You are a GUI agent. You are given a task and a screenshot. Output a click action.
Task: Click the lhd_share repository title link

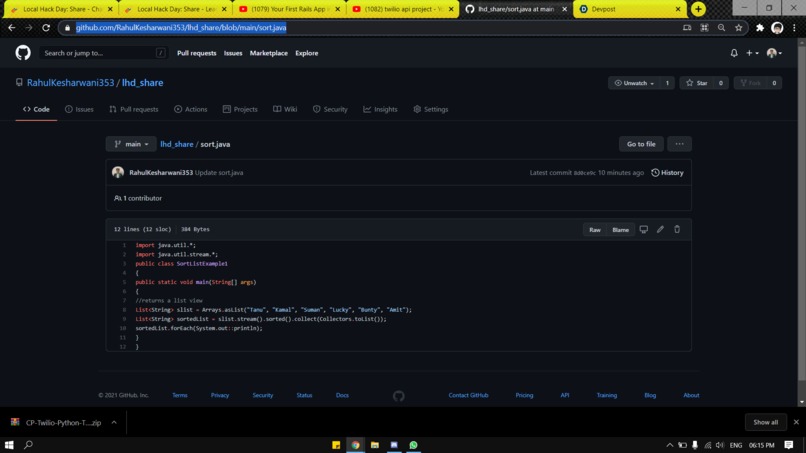tap(142, 83)
